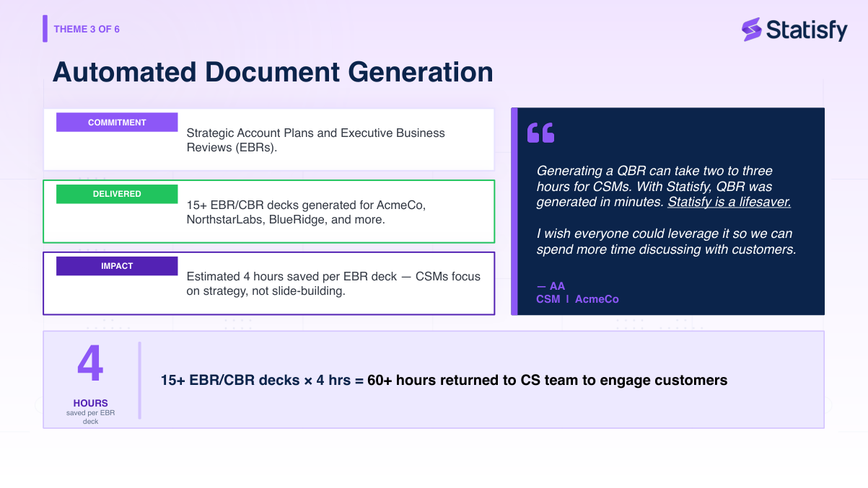This screenshot has height=488, width=868.
Task: Click the underlined "Statisfy is a lifesaver." text
Action: coord(729,203)
